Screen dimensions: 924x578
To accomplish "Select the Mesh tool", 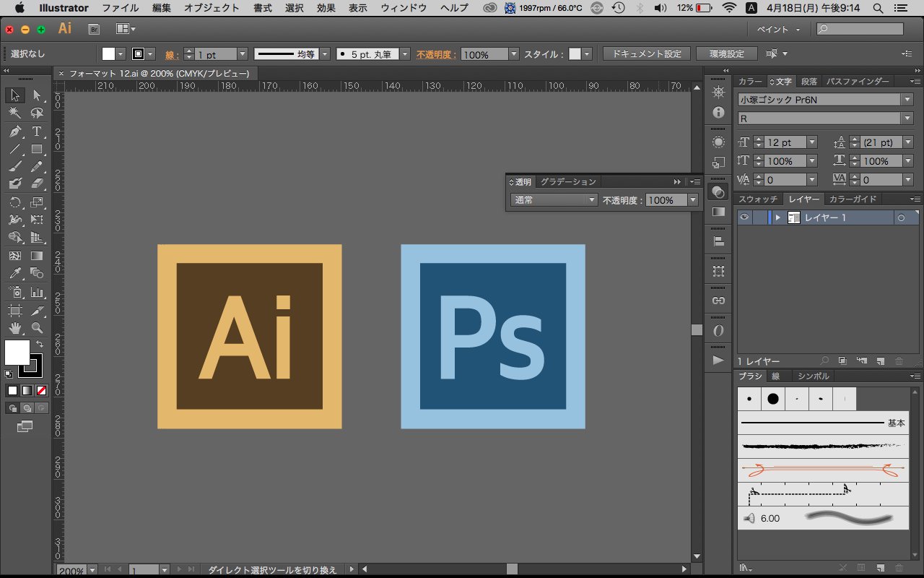I will coord(15,256).
